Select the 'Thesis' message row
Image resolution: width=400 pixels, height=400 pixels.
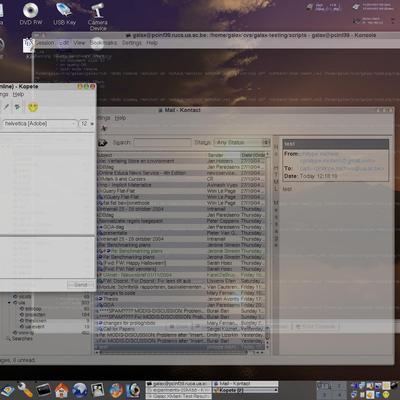(x=181, y=299)
